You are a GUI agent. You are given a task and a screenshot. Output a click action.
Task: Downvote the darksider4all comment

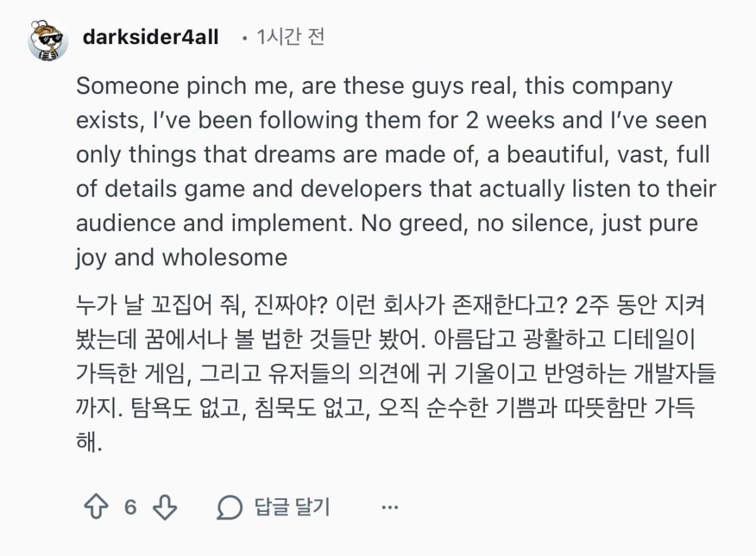[x=165, y=508]
